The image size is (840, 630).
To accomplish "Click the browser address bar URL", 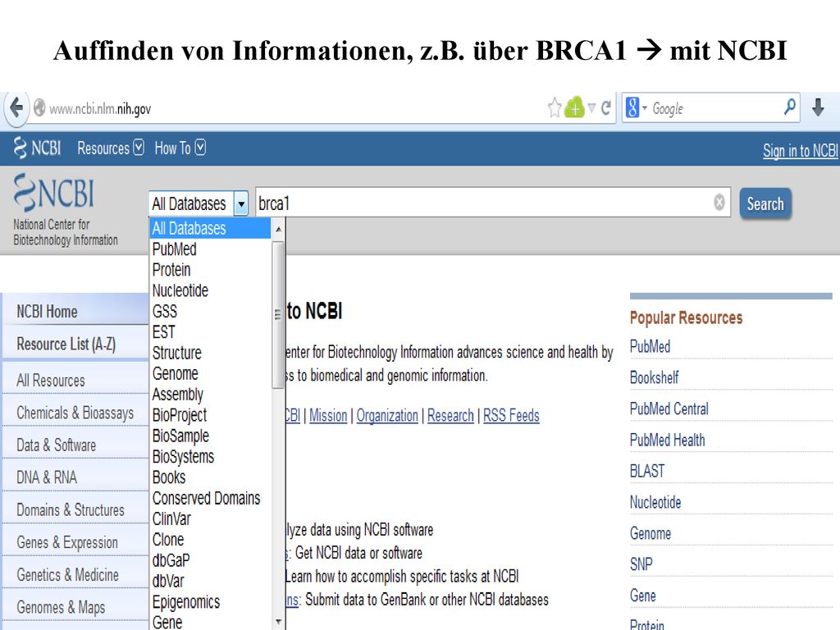I will point(100,109).
